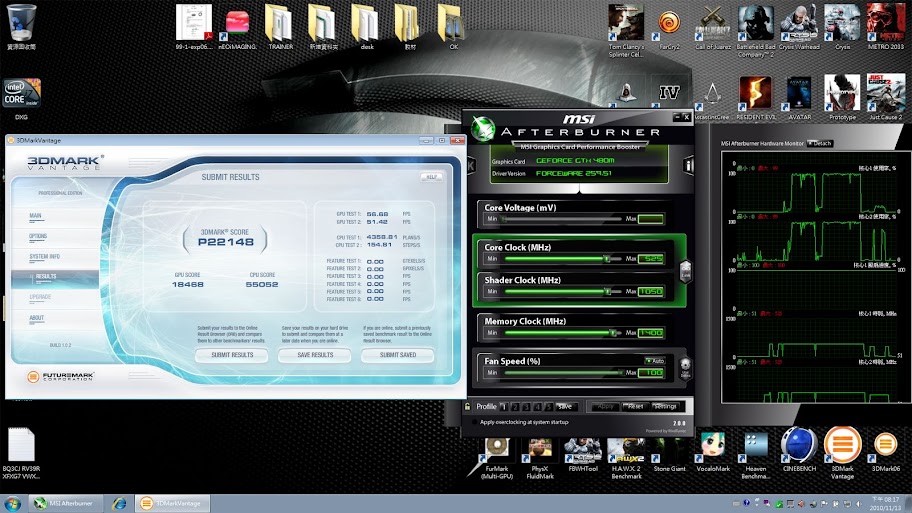Open the VocaloMark desktop shortcut
The image size is (912, 513).
pos(712,452)
